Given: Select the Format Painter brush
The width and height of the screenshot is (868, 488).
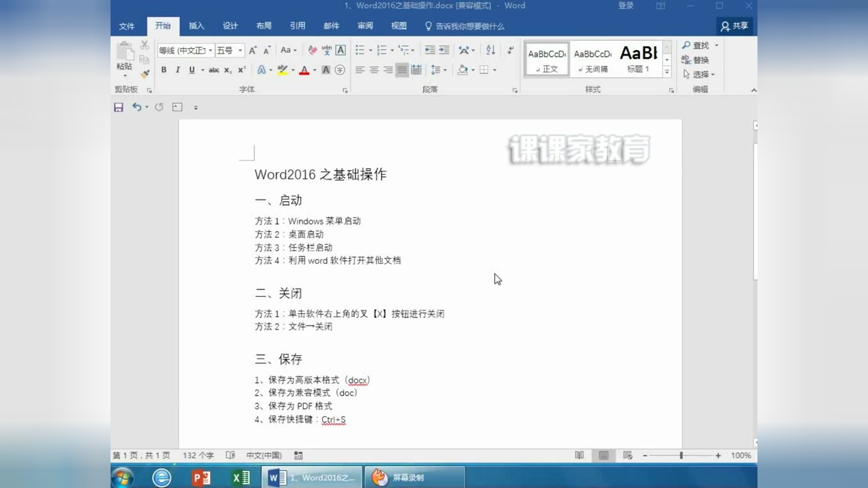Looking at the screenshot, I should [144, 74].
